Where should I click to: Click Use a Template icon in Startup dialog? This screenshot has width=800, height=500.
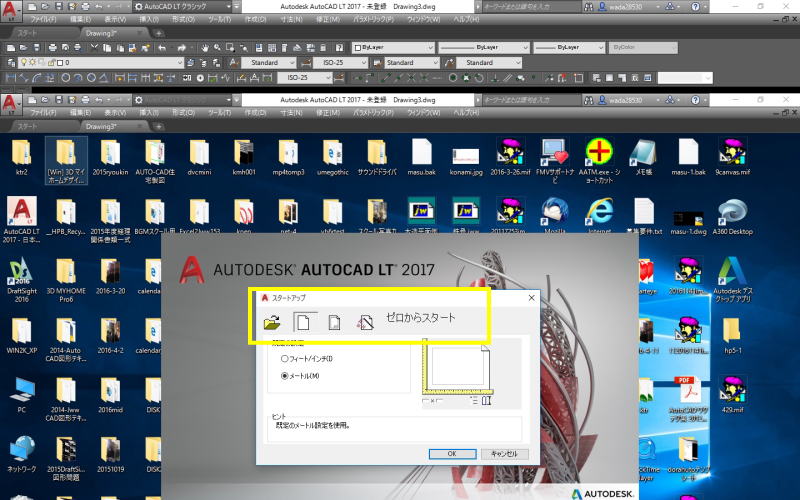pos(334,322)
